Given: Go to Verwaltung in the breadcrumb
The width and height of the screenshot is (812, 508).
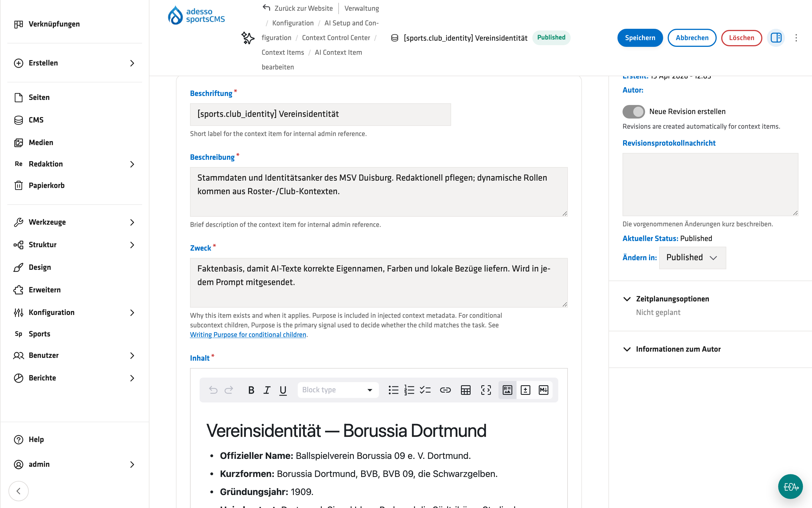Looking at the screenshot, I should coord(362,8).
